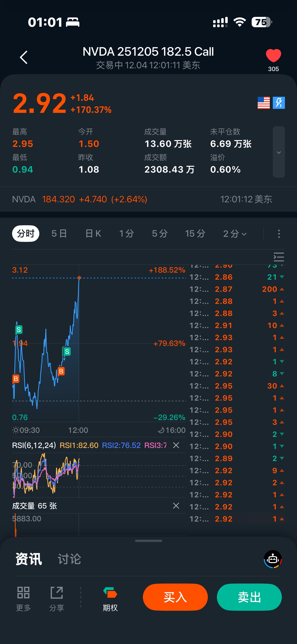Switch to the 日K chart tab
The height and width of the screenshot is (644, 297).
tap(93, 234)
